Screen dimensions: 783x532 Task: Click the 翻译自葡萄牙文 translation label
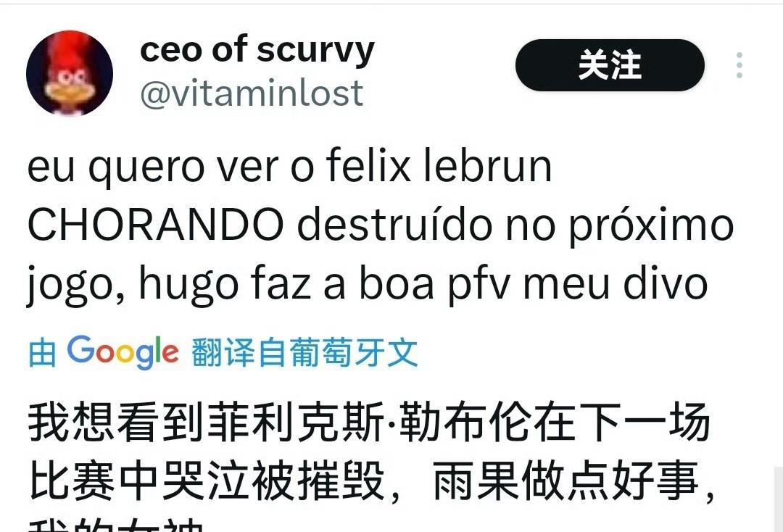304,352
